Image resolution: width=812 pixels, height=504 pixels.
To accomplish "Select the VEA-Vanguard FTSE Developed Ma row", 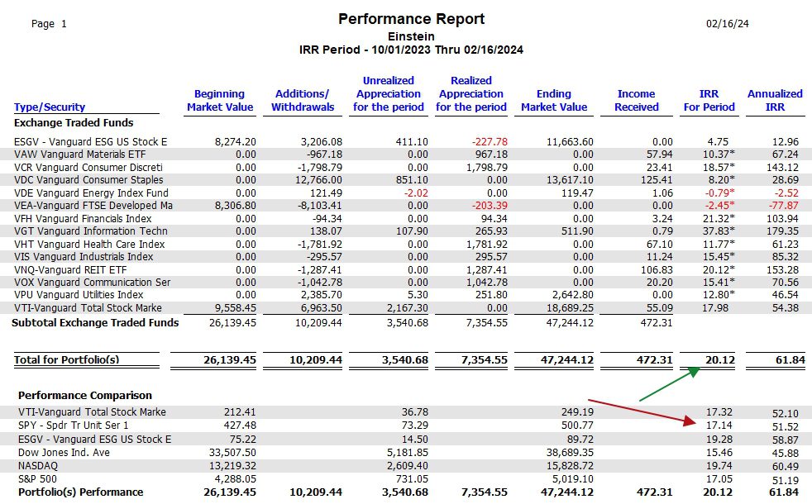I will tap(406, 206).
